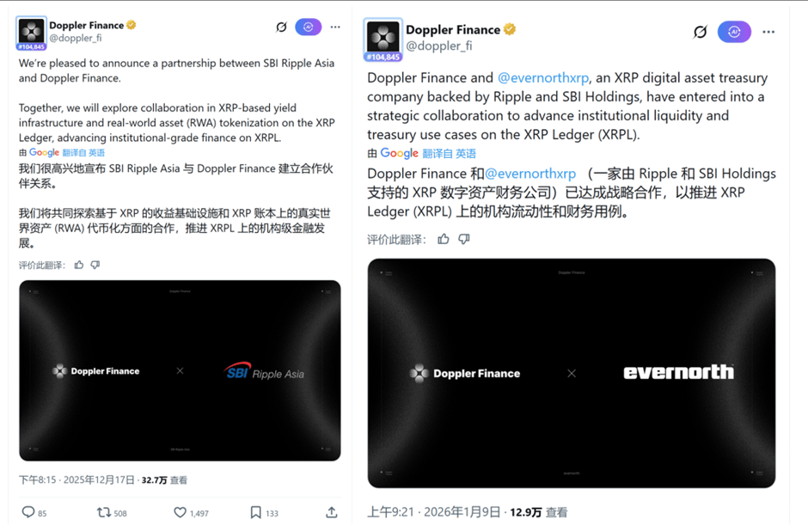The image size is (808, 532).
Task: Open Doppler Finance profile avatar on right tweet
Action: click(383, 40)
